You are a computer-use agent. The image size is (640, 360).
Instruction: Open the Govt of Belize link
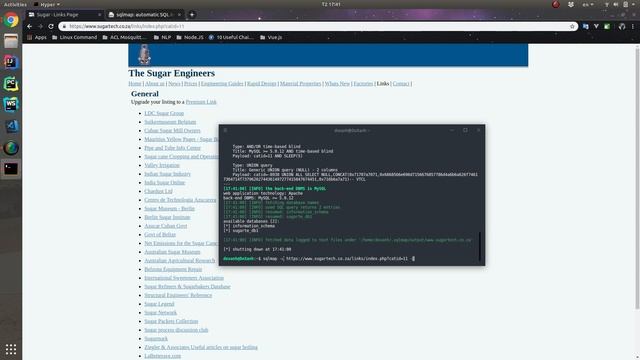[x=160, y=235]
